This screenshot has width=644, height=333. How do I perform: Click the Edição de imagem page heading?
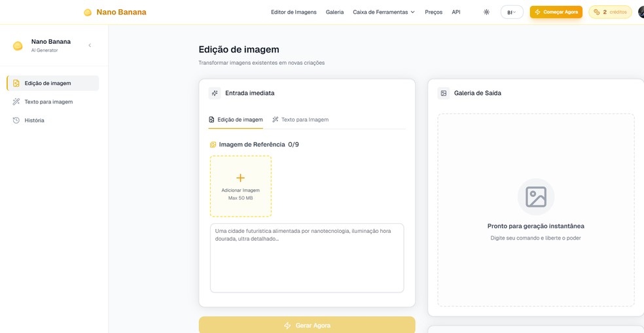pyautogui.click(x=239, y=50)
